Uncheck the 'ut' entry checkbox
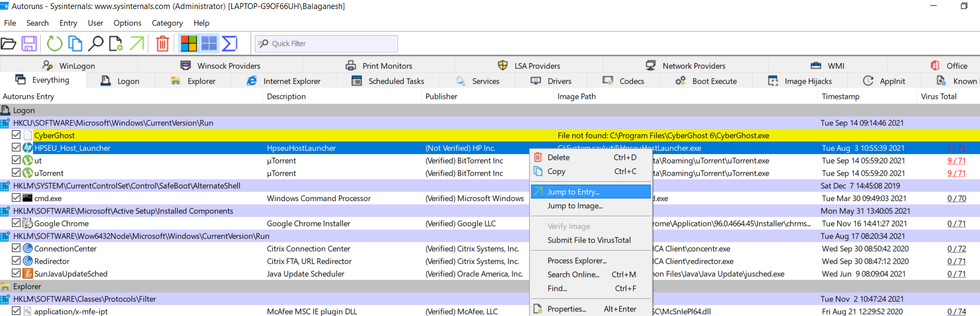This screenshot has width=980, height=316. pyautogui.click(x=16, y=160)
